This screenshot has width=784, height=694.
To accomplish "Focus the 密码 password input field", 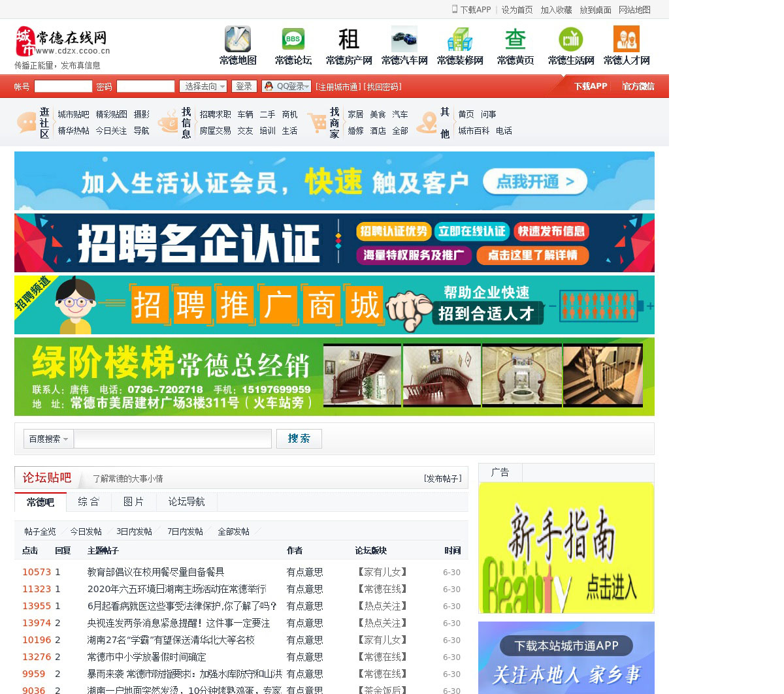I will (x=146, y=86).
